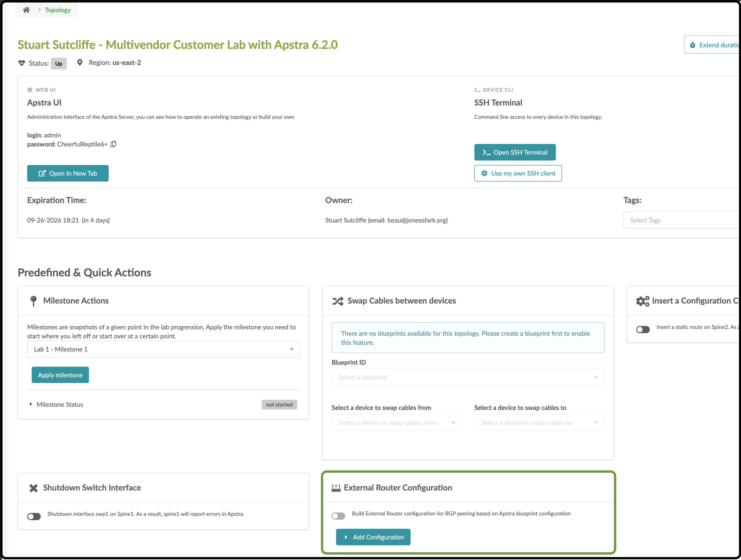Click expiration time 09-26-2026 18:21

point(53,220)
